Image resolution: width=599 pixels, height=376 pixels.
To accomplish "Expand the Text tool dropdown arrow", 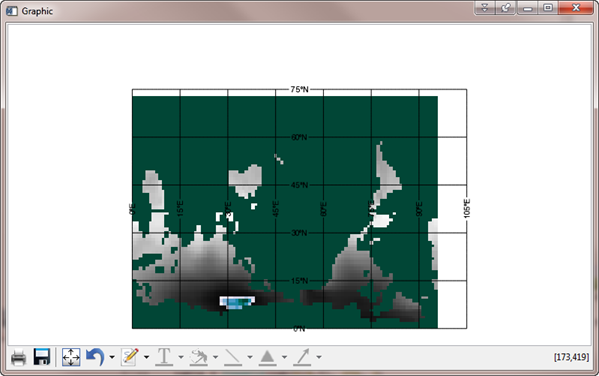I will point(181,357).
